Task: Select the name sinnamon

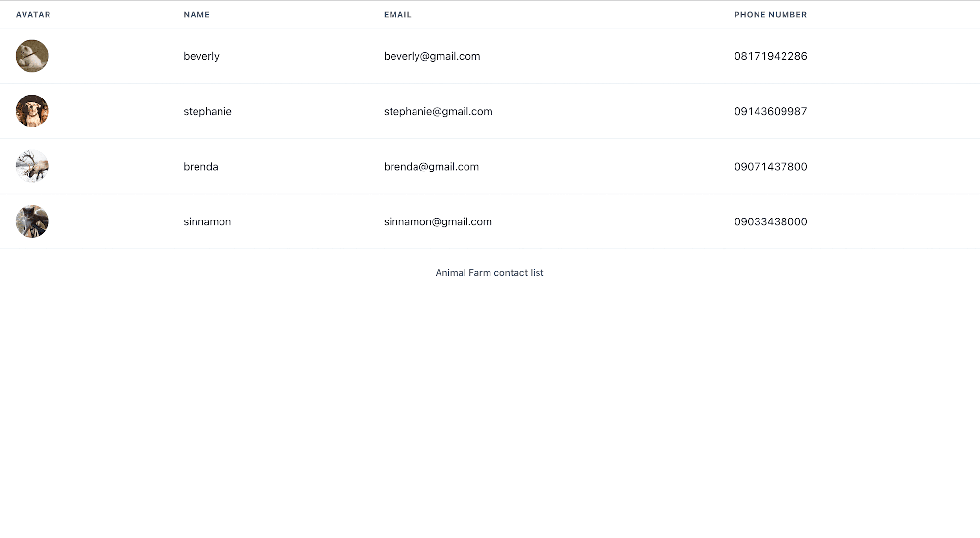Action: point(207,222)
